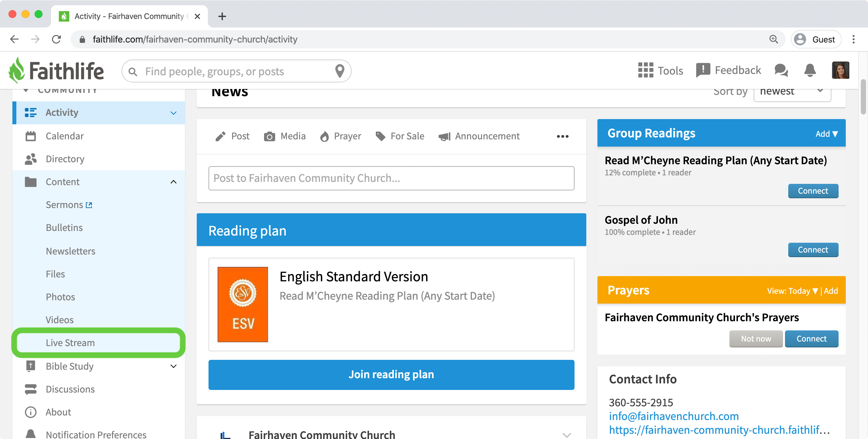Click Add in the Prayers header
Image resolution: width=868 pixels, height=439 pixels.
[831, 290]
